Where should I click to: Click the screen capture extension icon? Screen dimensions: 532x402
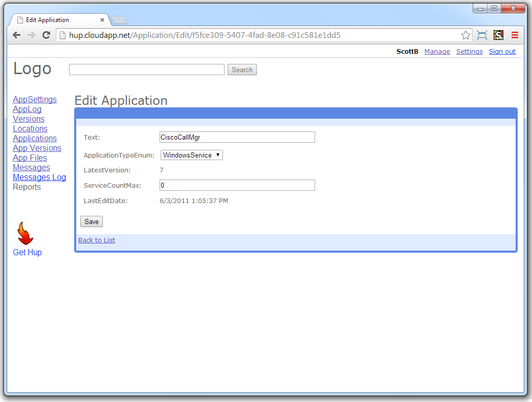pos(482,35)
